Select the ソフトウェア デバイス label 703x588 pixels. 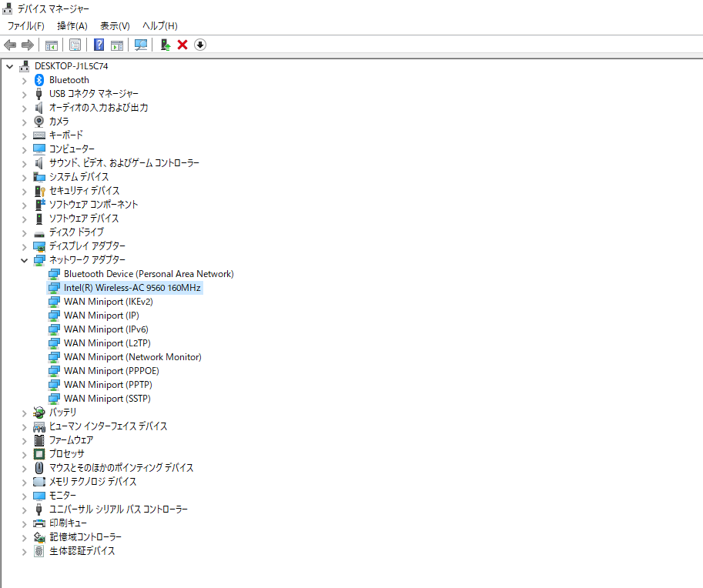84,219
